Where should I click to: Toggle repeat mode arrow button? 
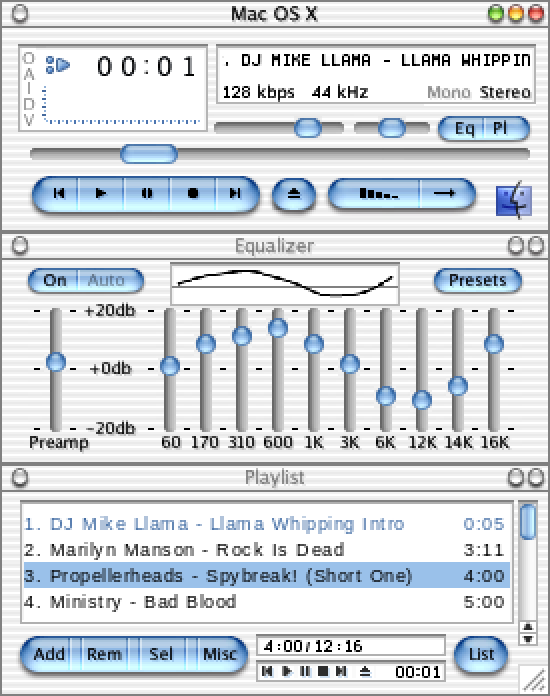click(x=447, y=194)
